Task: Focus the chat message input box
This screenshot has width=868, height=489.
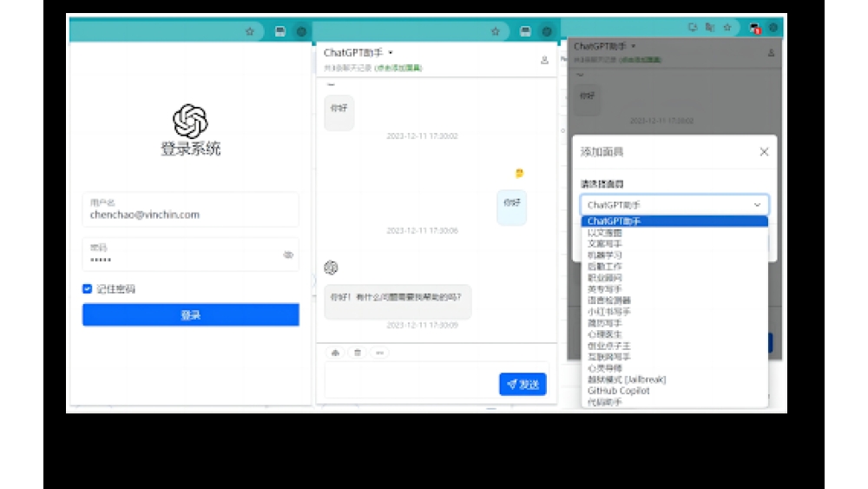Action: click(x=411, y=380)
